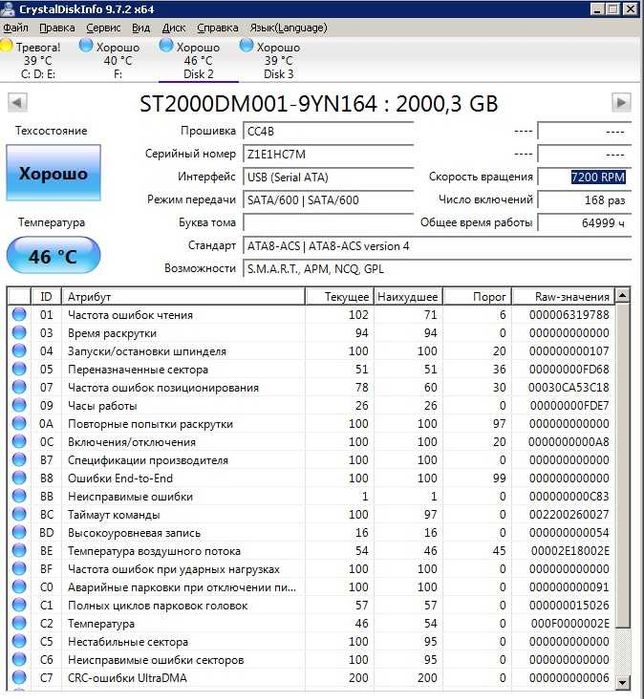Click the empty Буква тома field
Image resolution: width=644 pixels, height=699 pixels.
[x=328, y=222]
